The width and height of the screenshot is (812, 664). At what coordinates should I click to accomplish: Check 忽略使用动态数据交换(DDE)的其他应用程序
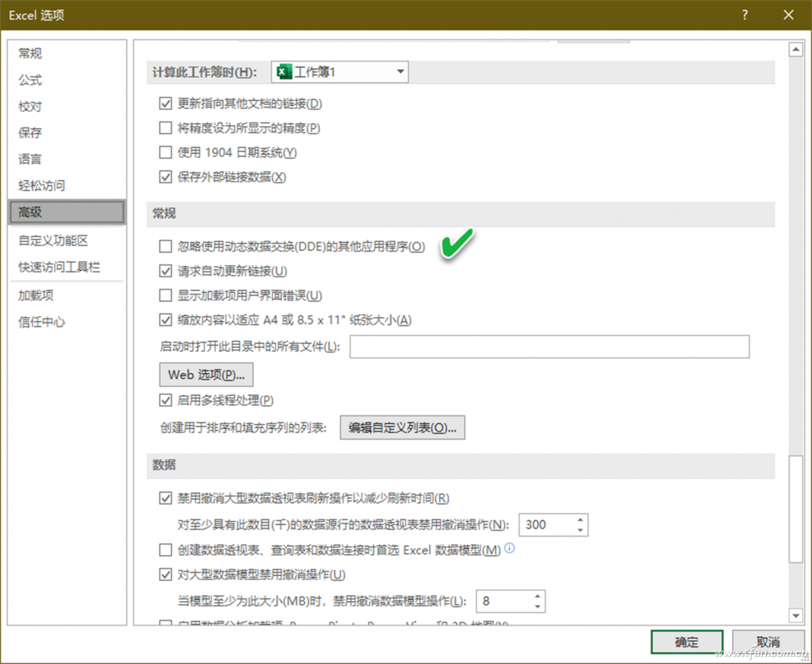(x=166, y=246)
